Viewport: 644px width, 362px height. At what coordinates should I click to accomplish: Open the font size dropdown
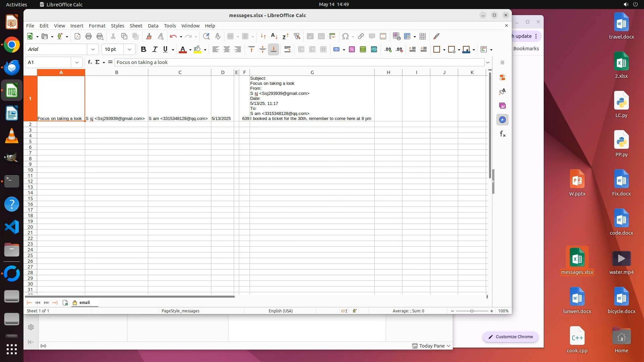129,49
